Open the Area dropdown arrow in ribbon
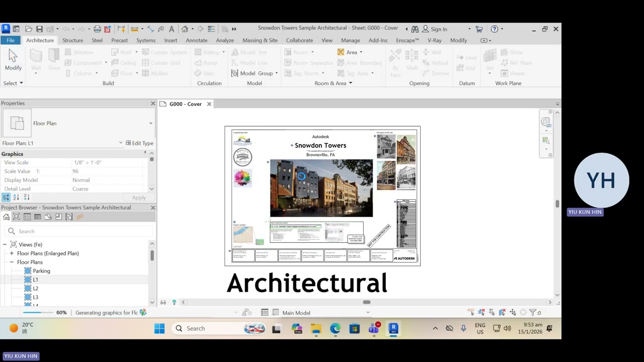The height and width of the screenshot is (362, 644). pyautogui.click(x=361, y=52)
